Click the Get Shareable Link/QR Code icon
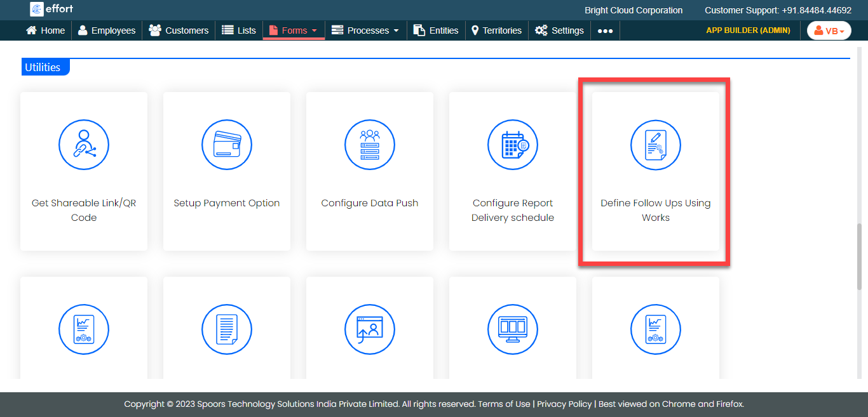868x417 pixels. point(84,145)
